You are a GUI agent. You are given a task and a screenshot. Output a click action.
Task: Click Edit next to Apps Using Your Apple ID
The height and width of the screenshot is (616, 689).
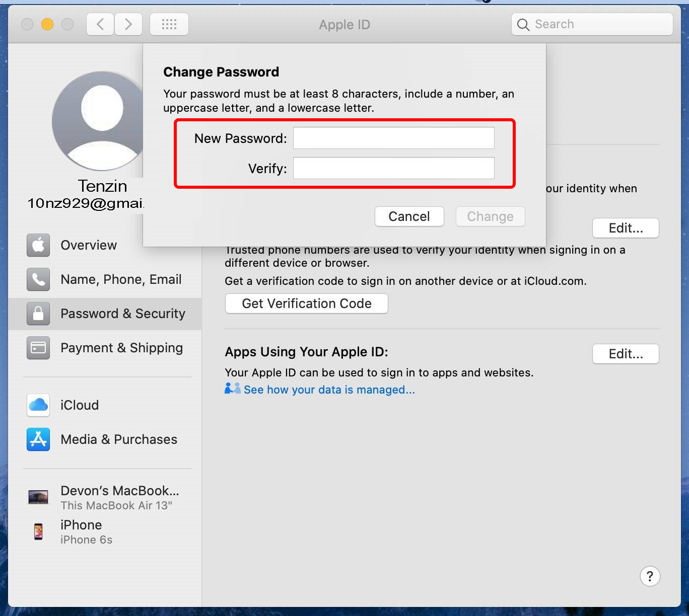625,354
